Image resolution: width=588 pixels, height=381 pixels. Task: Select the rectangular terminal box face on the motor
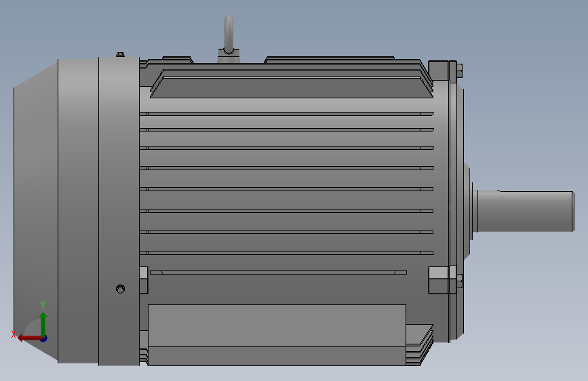click(277, 325)
